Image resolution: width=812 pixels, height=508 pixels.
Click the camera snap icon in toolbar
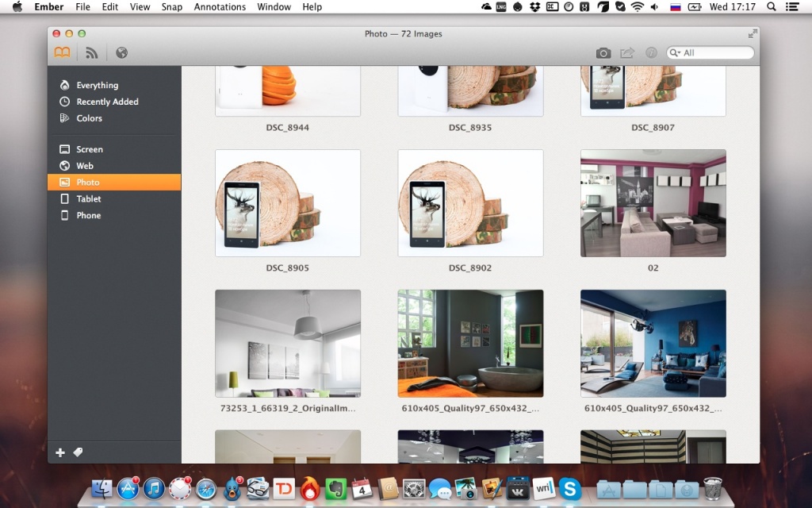[x=603, y=53]
